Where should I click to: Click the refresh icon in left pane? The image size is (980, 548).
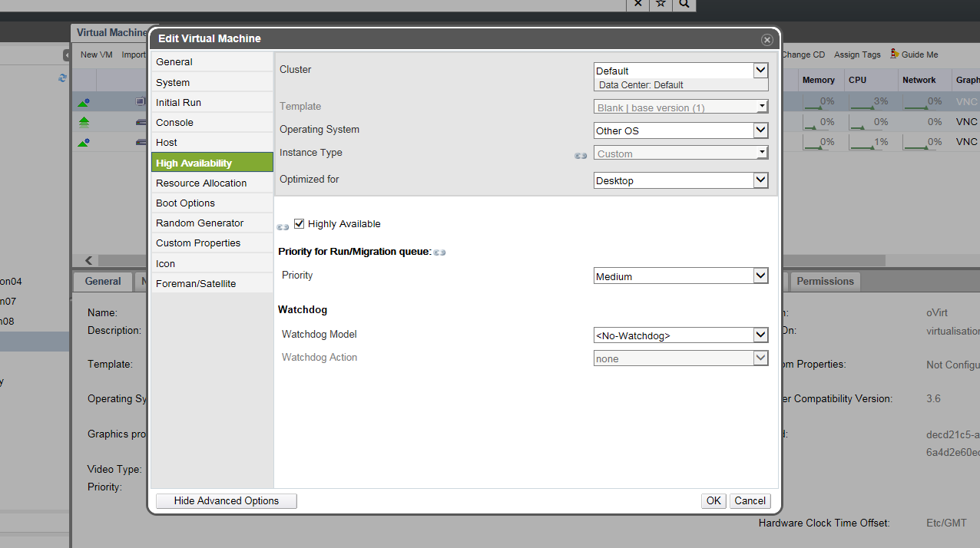tap(62, 78)
